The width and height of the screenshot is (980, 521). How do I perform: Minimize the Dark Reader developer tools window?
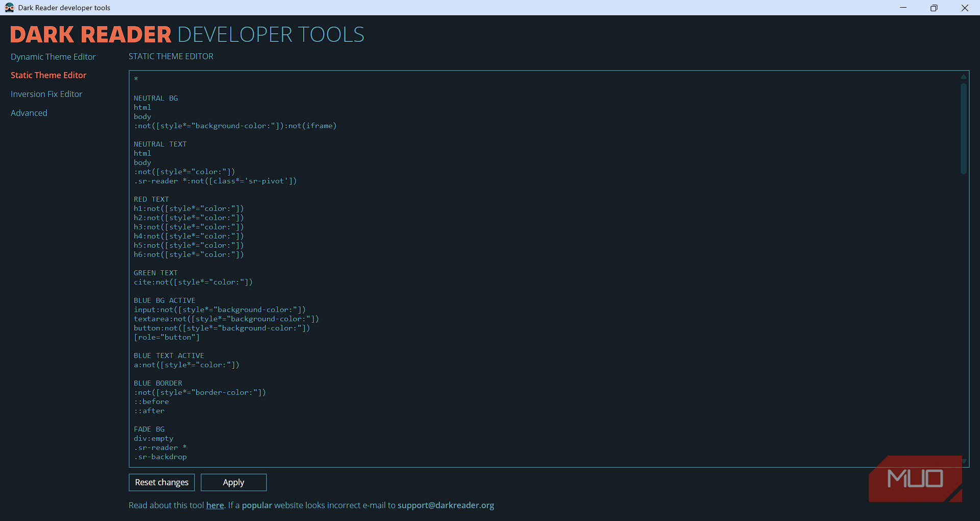coord(903,8)
